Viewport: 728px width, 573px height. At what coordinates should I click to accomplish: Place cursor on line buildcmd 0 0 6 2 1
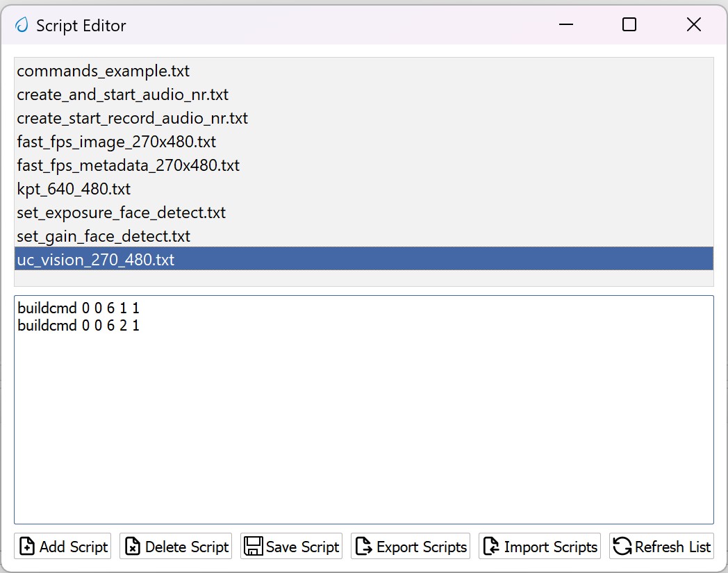coord(78,325)
